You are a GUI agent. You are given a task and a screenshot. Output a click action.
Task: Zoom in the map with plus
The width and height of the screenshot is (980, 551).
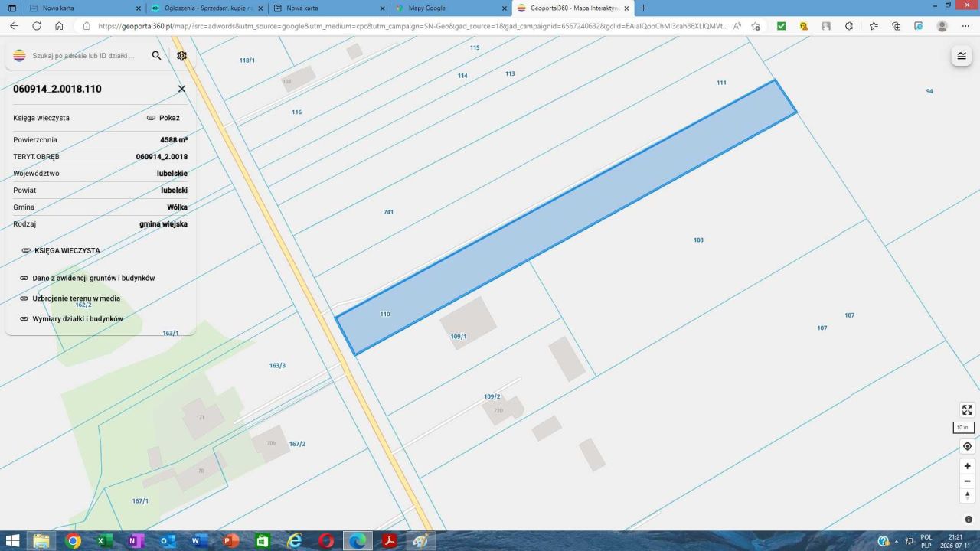tap(967, 466)
